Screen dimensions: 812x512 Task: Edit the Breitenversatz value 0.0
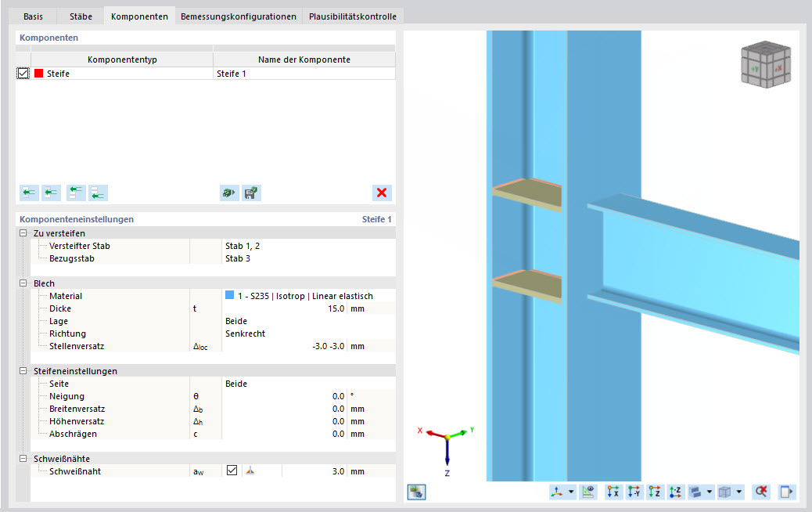(x=284, y=409)
